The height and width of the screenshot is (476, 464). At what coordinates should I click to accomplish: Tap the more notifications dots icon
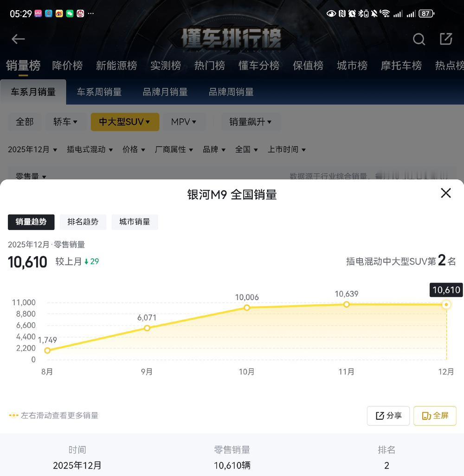tap(91, 13)
